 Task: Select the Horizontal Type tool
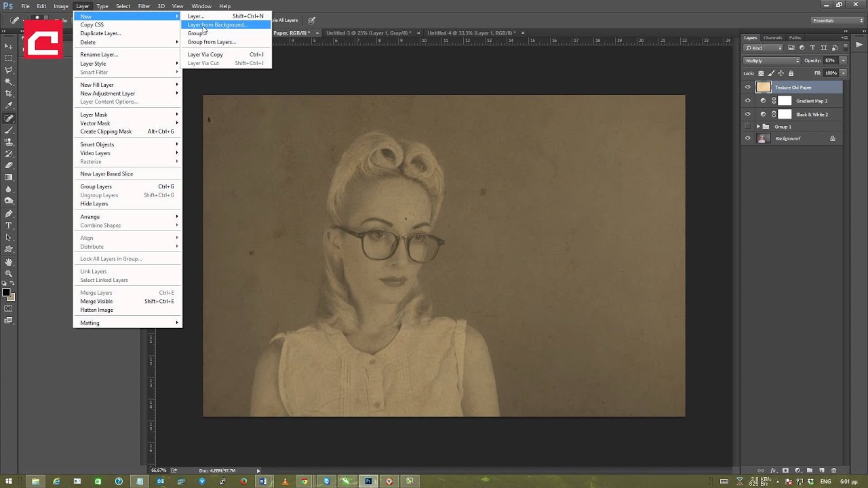pyautogui.click(x=9, y=226)
